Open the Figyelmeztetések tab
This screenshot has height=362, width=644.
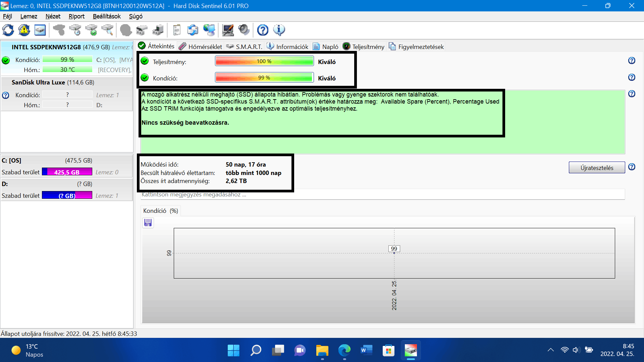[416, 47]
